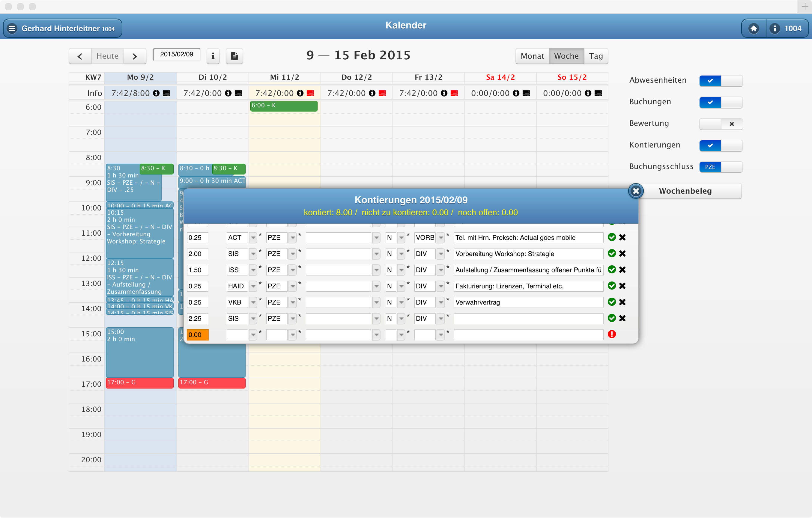Click the Heute button

click(x=107, y=56)
